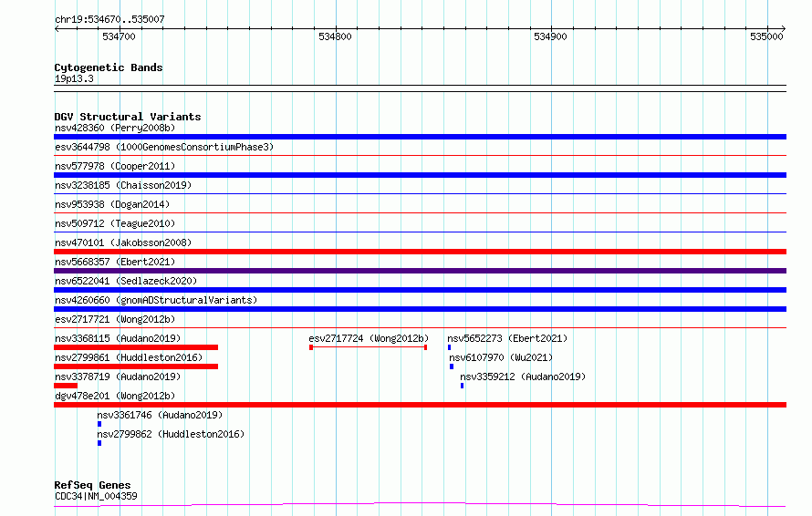This screenshot has height=516, width=812.
Task: Select the small blue marker under nsv5652273
Action: coord(450,347)
